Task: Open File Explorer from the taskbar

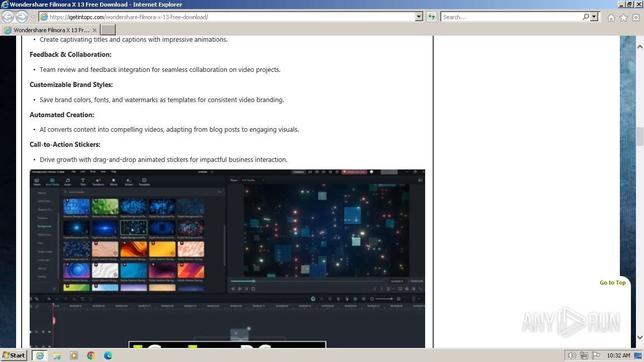Action: click(x=57, y=355)
